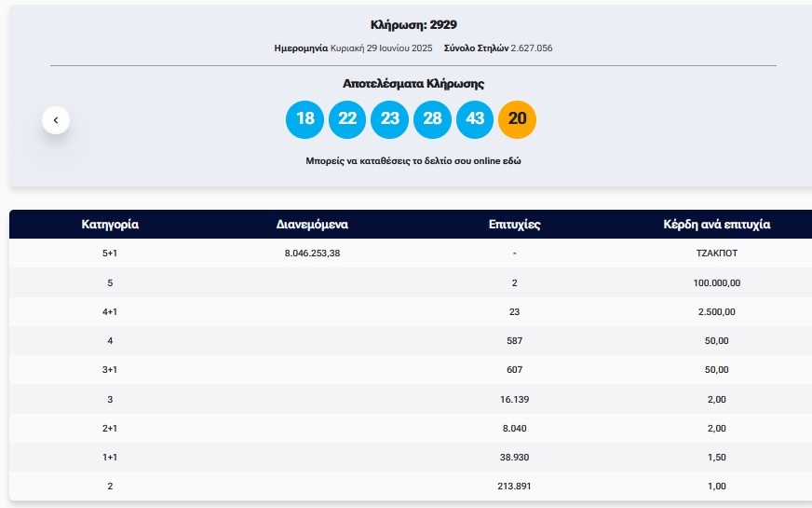
Task: Open the online ticket submission link
Action: click(x=413, y=161)
